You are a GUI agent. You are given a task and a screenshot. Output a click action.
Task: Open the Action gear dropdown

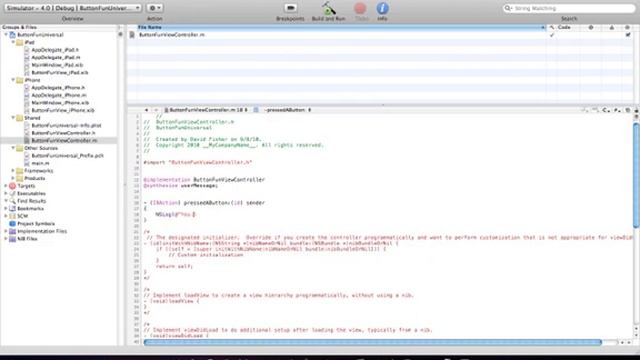click(x=155, y=8)
